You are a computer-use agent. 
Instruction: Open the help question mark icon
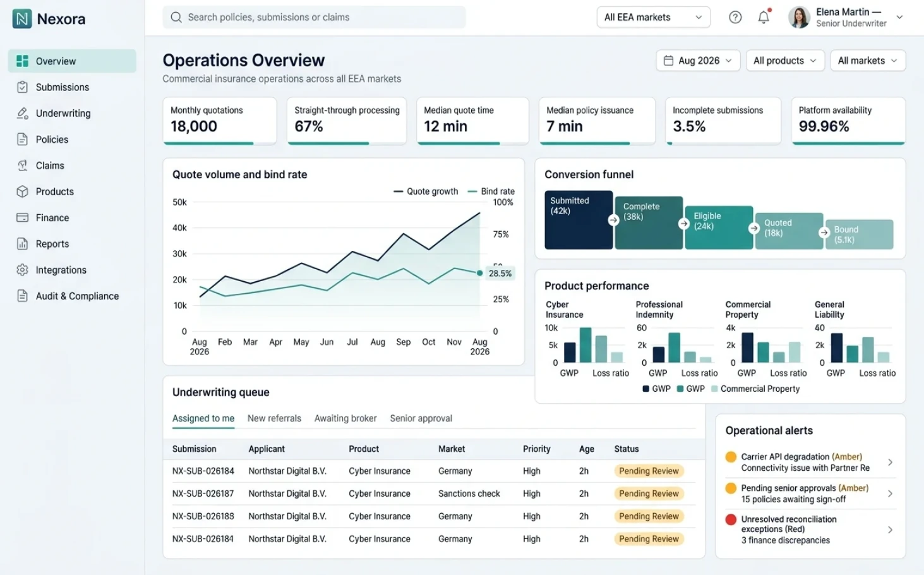pos(735,17)
